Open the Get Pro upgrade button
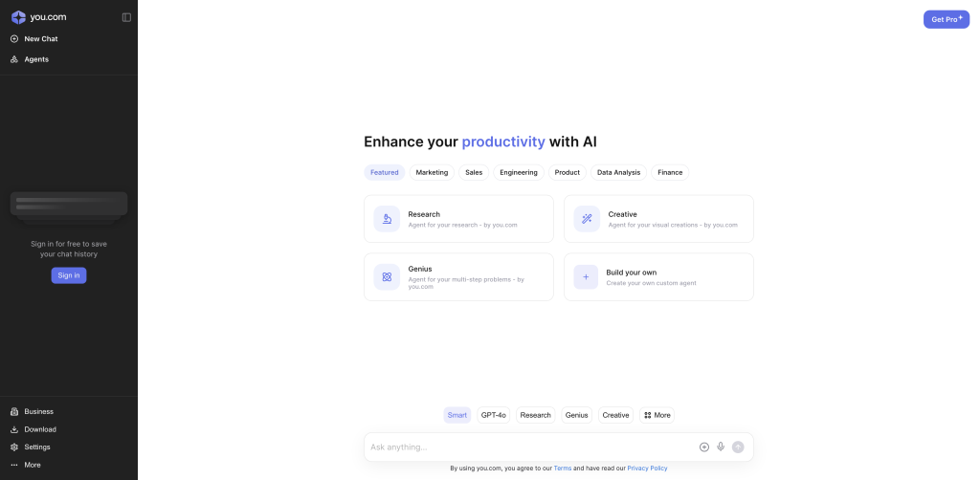 [x=947, y=19]
